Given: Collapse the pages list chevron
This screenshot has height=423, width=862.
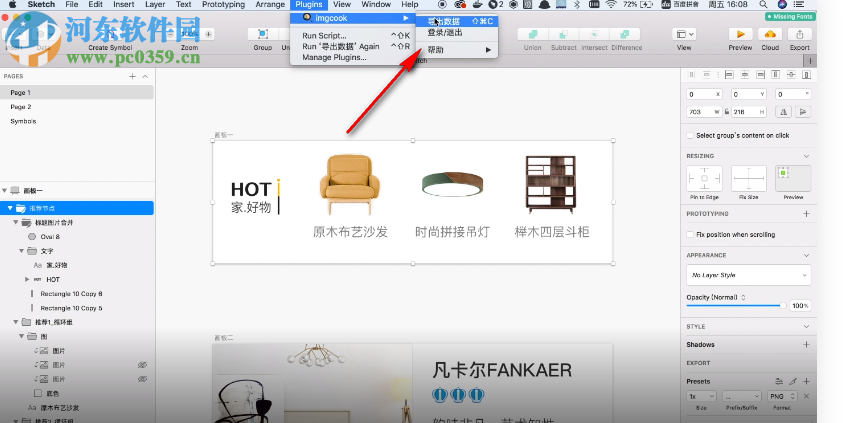Looking at the screenshot, I should click(x=145, y=76).
